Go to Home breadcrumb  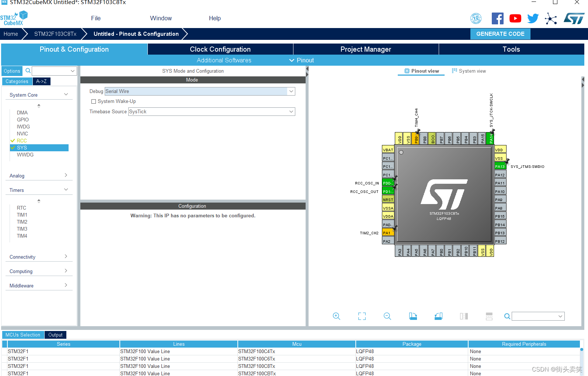tap(11, 34)
